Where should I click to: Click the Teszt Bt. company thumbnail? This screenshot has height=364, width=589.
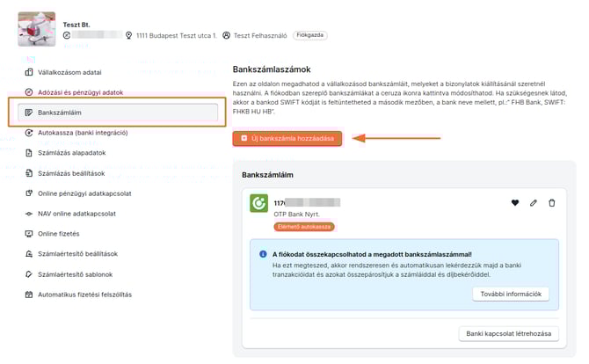coord(36,29)
